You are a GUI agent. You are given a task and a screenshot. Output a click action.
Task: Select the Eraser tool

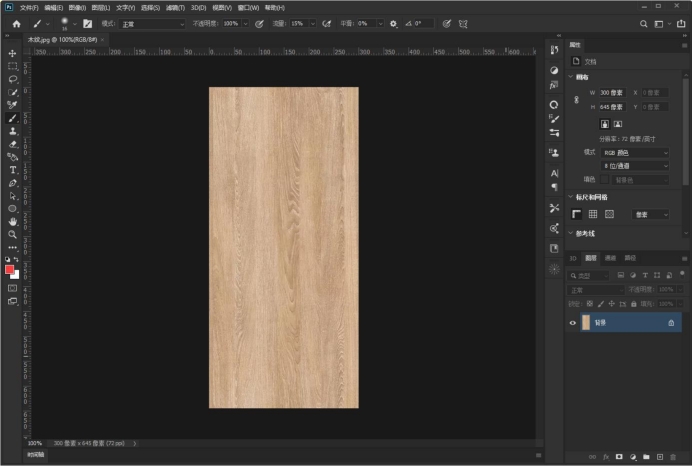pos(12,144)
